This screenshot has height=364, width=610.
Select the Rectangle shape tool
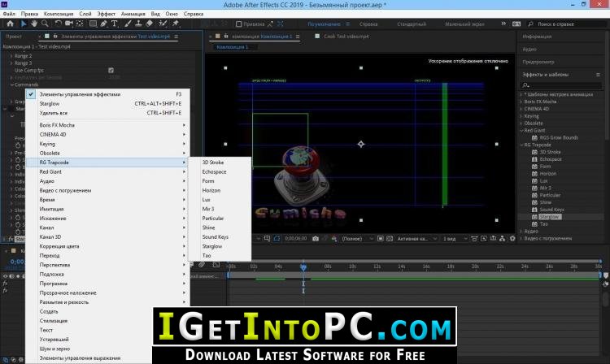click(93, 24)
